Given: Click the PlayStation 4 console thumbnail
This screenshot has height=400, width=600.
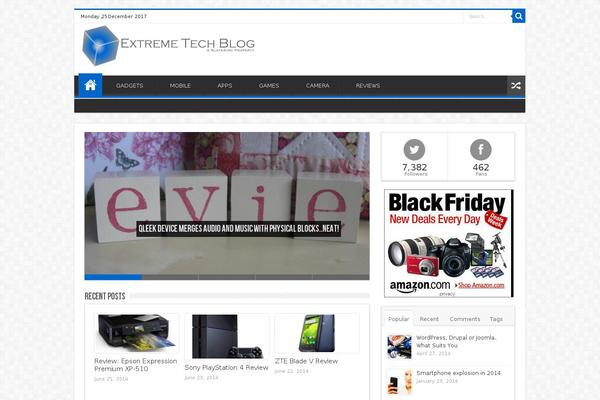Looking at the screenshot, I should point(227,336).
